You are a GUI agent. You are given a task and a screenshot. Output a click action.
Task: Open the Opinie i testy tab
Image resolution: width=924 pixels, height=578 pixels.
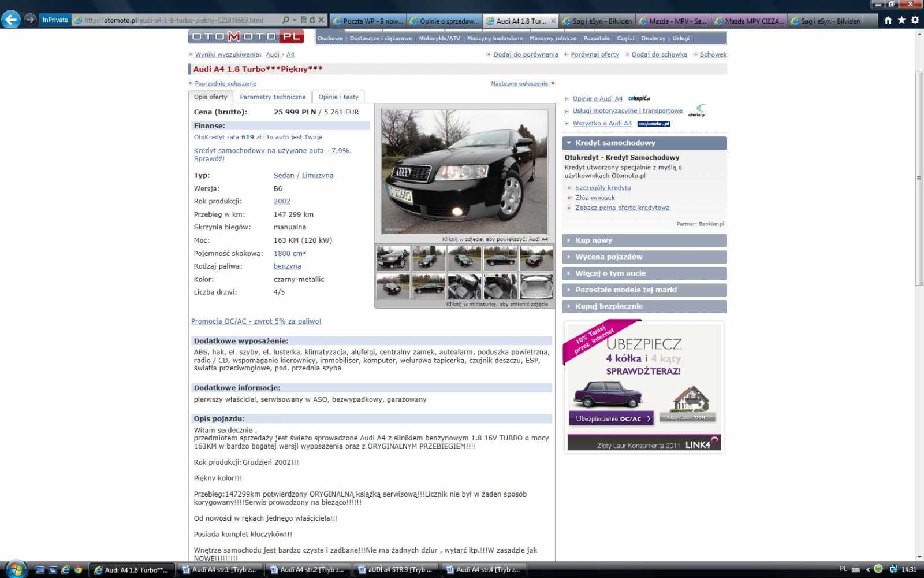click(338, 97)
